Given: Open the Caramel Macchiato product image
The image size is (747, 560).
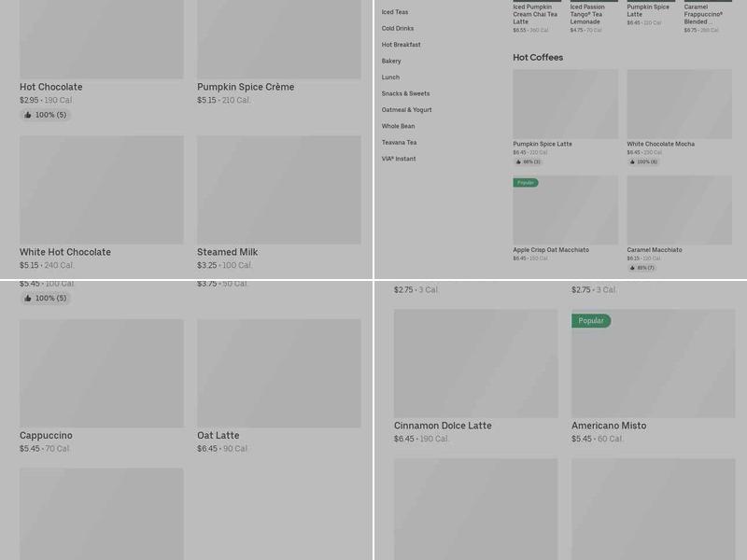Looking at the screenshot, I should tap(680, 210).
